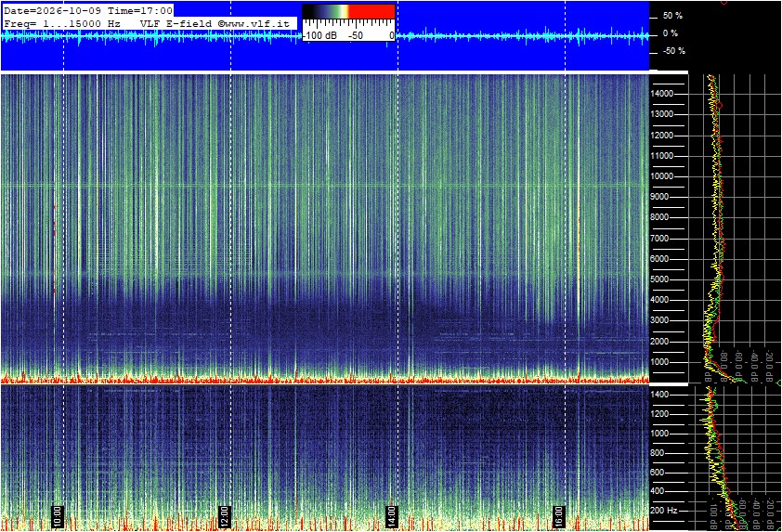Click the 14000 frequency axis label
Image resolution: width=782 pixels, height=532 pixels.
pos(662,94)
